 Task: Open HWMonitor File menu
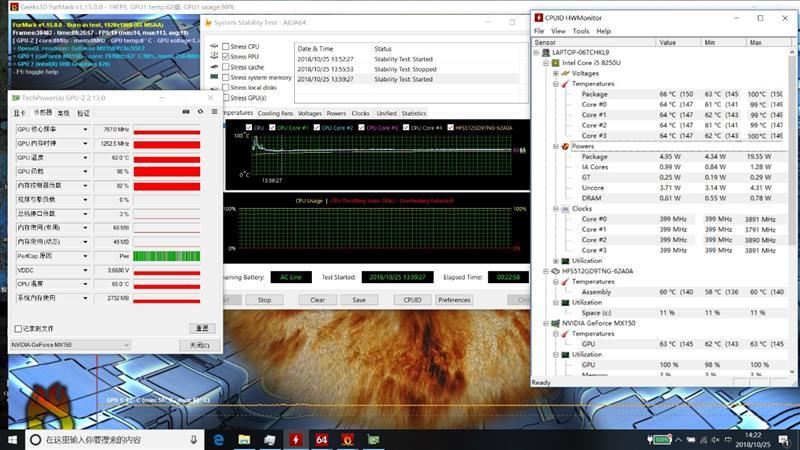[x=539, y=31]
